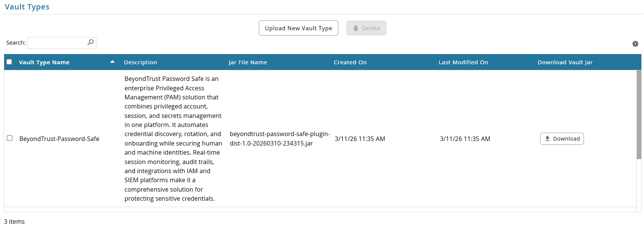Click the vertical scrollbar thumb
Image resolution: width=644 pixels, height=237 pixels.
pos(639,115)
